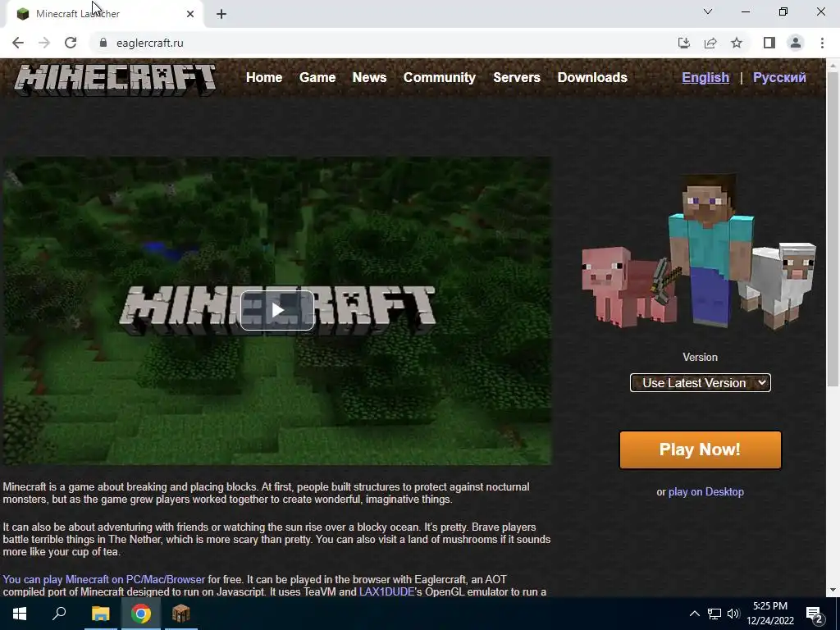This screenshot has height=630, width=840.
Task: Select the Minecraft Launcher tab
Action: [104, 14]
